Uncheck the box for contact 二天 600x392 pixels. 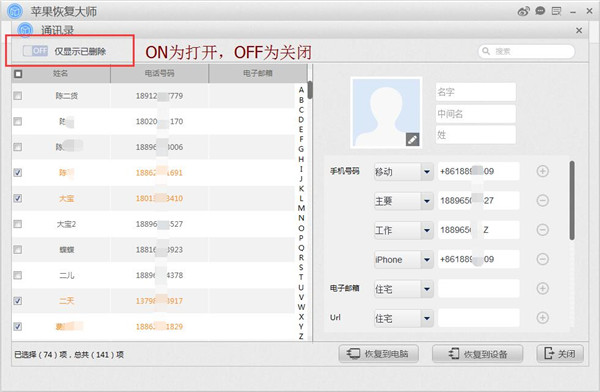pyautogui.click(x=18, y=301)
